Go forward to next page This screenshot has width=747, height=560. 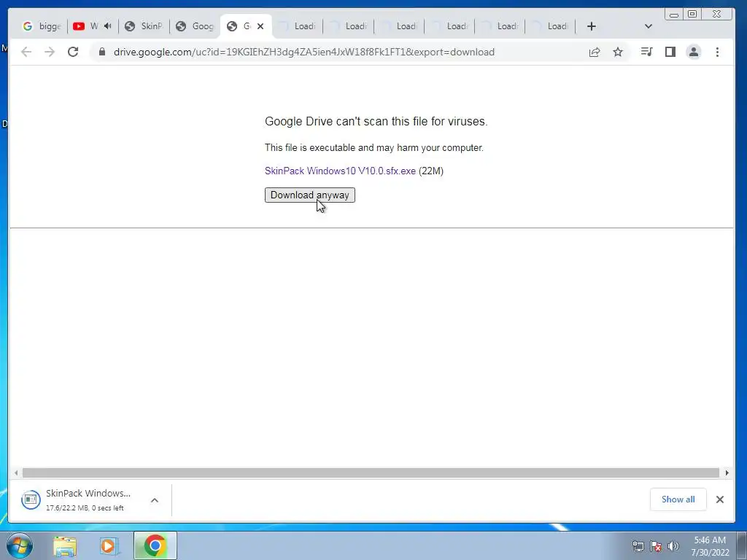[x=50, y=52]
